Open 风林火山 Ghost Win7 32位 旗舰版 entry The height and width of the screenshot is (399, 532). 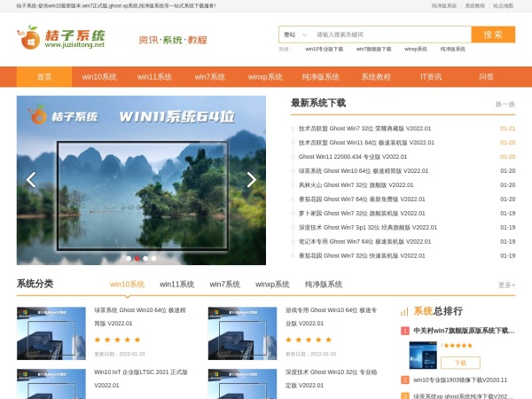pyautogui.click(x=356, y=185)
